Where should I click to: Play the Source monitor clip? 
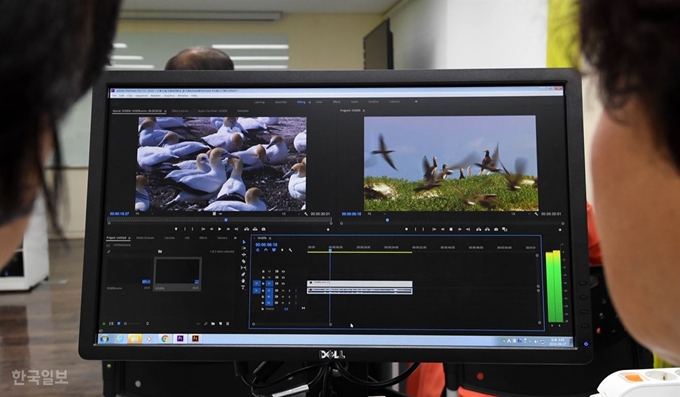pos(219,229)
